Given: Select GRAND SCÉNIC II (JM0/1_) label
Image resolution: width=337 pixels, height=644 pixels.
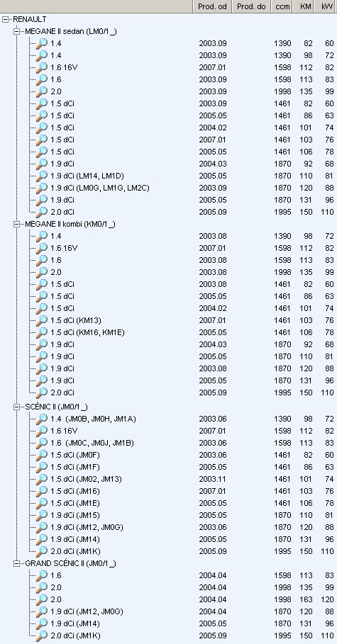Looking at the screenshot, I should 70,563.
